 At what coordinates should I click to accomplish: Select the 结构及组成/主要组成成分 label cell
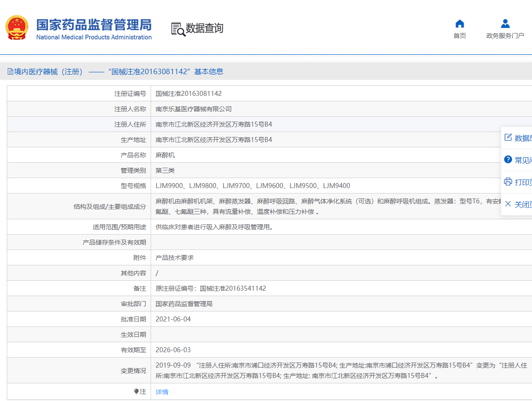click(79, 206)
